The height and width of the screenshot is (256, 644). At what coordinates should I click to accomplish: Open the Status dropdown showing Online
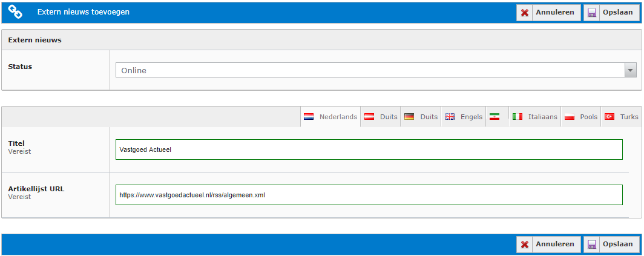(x=376, y=70)
